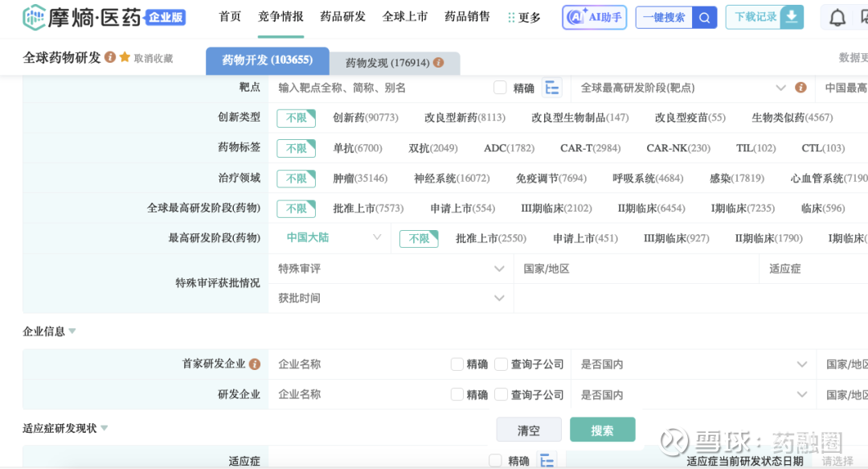
Task: Click the 搜索 button
Action: [x=602, y=430]
